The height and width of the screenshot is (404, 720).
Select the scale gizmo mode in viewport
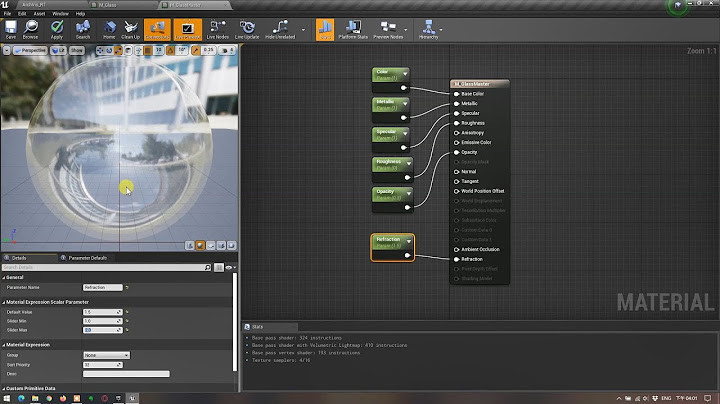[118, 50]
